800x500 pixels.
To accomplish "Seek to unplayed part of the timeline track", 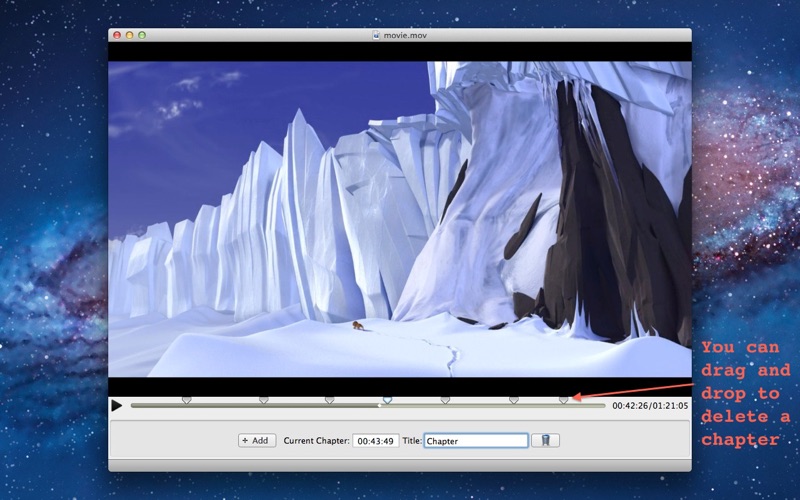I will point(492,406).
